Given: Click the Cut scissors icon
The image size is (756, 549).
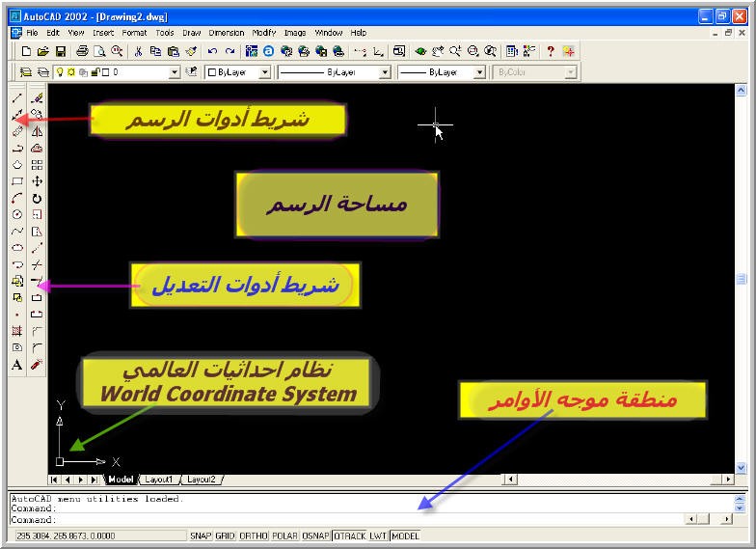Looking at the screenshot, I should tap(138, 51).
